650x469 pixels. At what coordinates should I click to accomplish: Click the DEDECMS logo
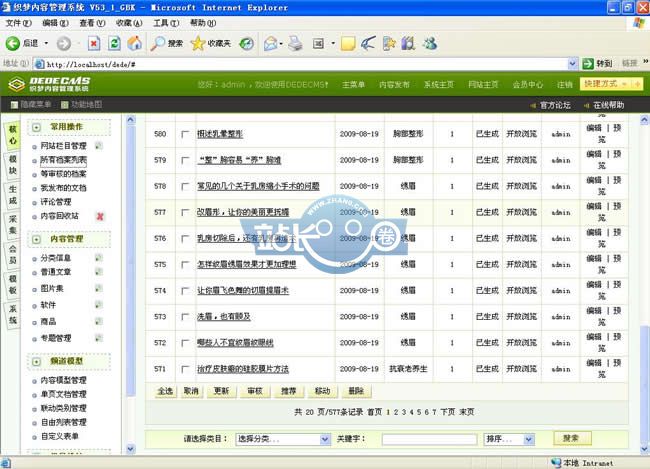49,84
